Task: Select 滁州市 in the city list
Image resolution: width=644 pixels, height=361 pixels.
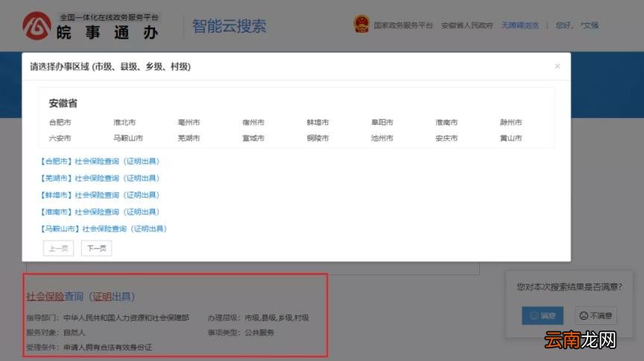Action: pos(511,122)
